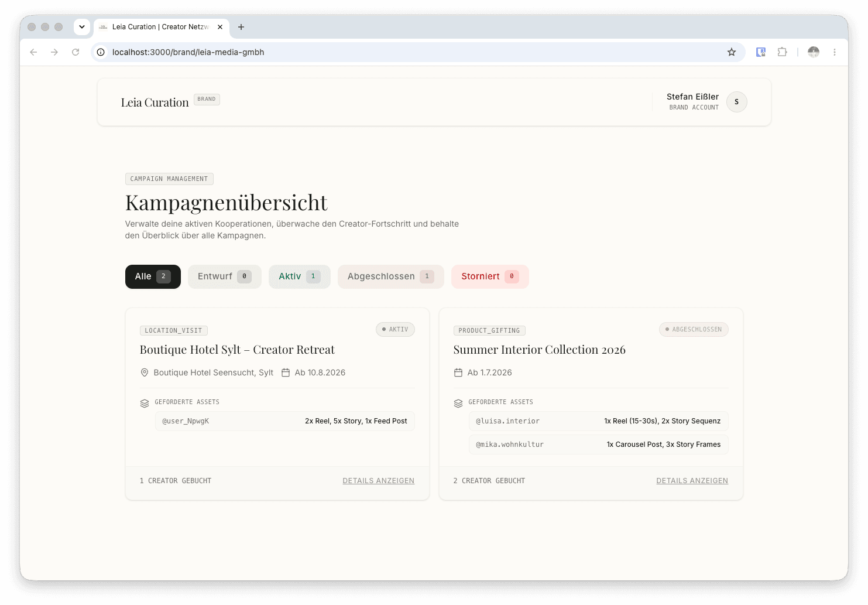Click the Leia Curation logo text
This screenshot has height=605, width=868.
155,102
